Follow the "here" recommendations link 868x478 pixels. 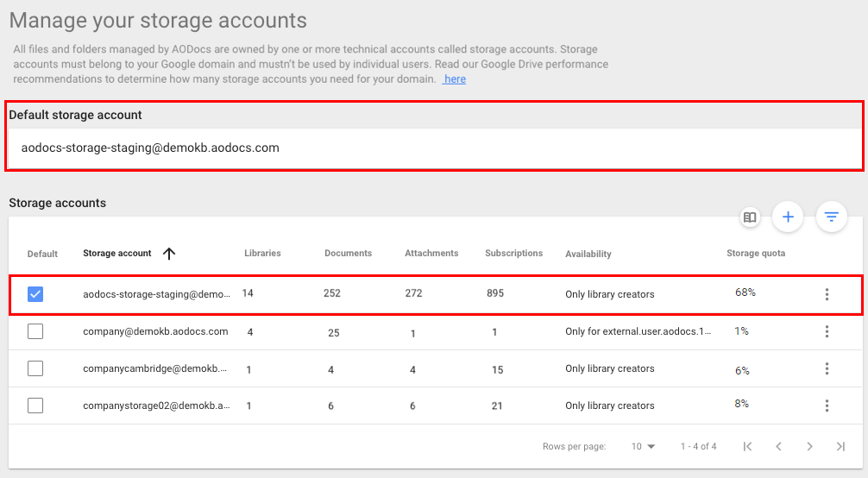coord(454,79)
